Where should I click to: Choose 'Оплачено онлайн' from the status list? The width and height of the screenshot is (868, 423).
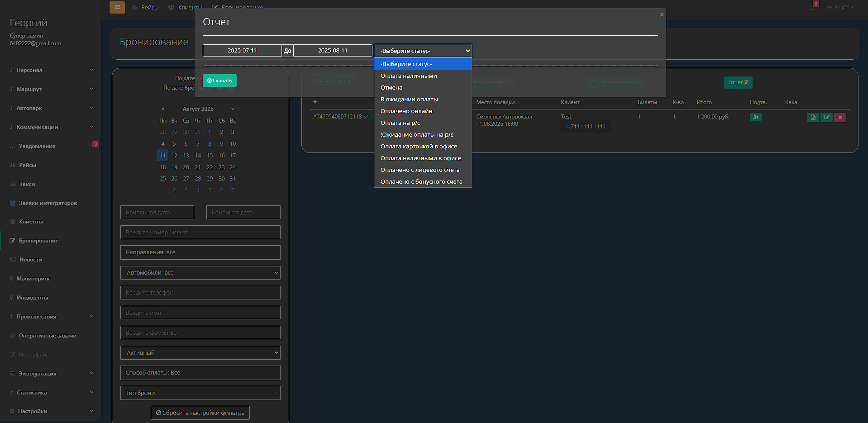coord(406,111)
